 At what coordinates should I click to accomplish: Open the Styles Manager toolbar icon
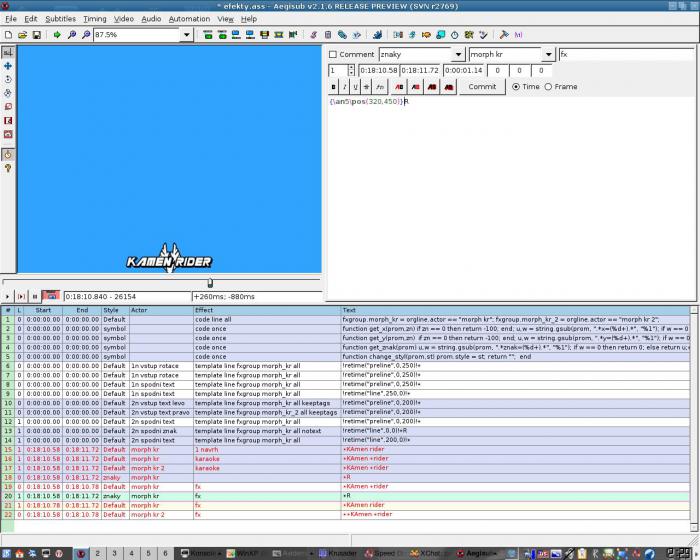[x=313, y=35]
